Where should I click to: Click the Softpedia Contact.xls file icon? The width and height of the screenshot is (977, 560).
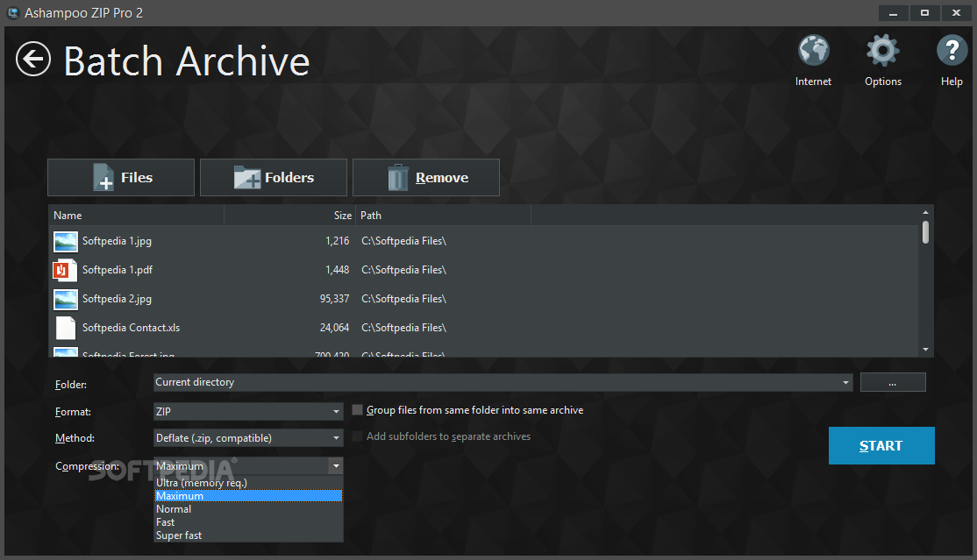click(x=66, y=329)
